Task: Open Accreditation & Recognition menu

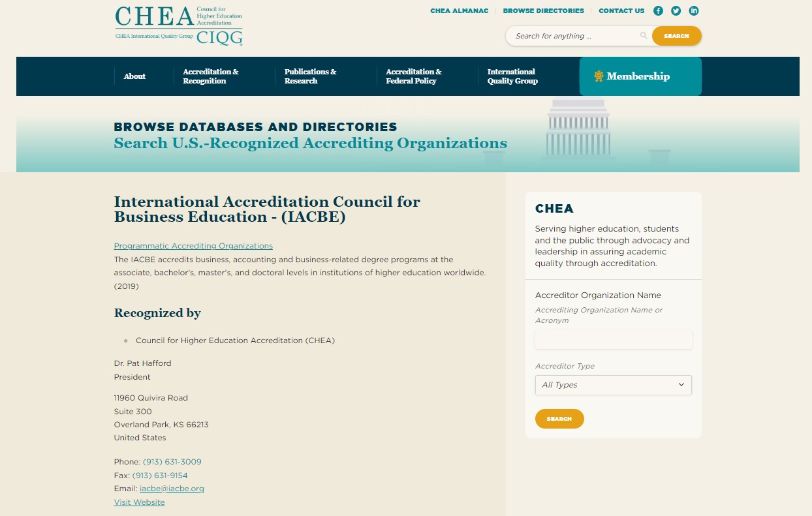Action: [x=210, y=76]
